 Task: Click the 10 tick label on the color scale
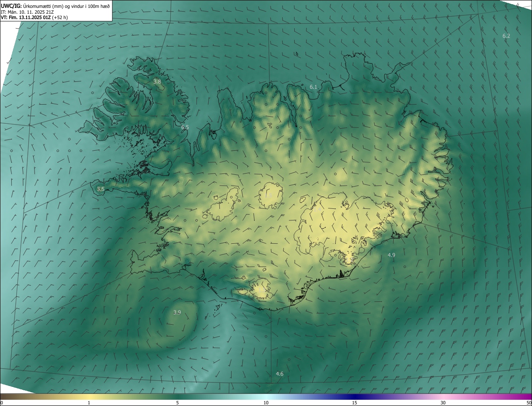[266, 403]
